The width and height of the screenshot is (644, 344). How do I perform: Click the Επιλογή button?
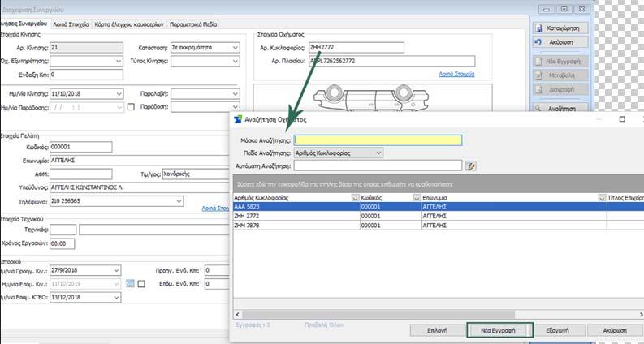(437, 330)
